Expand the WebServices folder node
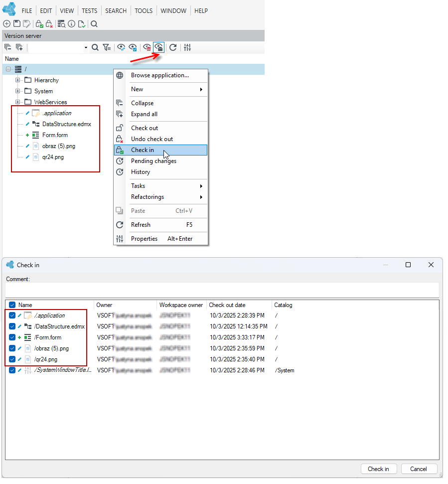Screen dimensions: 448x484 coord(17,102)
